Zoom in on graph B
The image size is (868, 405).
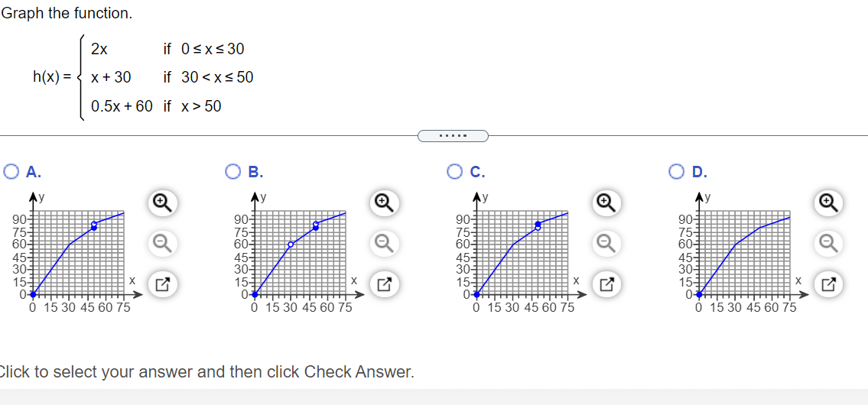pyautogui.click(x=385, y=203)
